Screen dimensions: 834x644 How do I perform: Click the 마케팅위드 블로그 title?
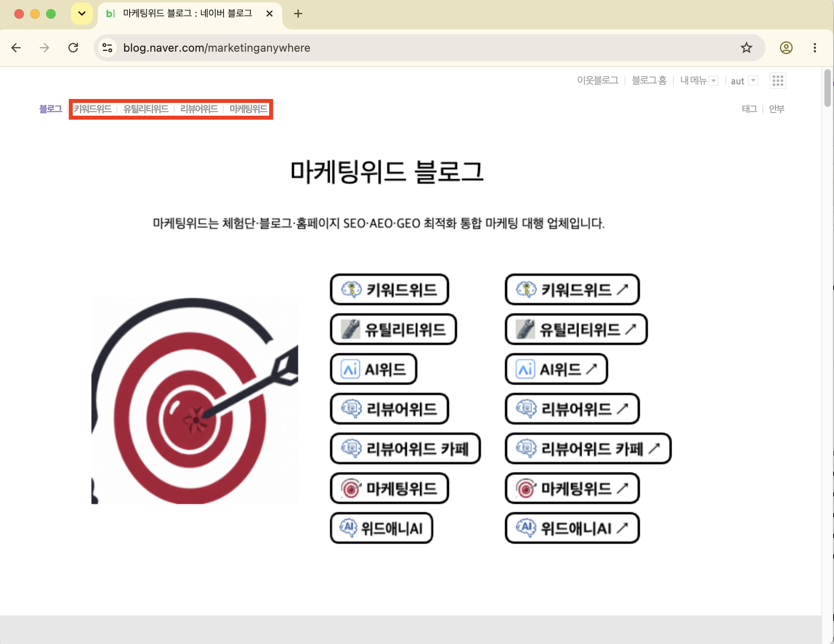387,172
